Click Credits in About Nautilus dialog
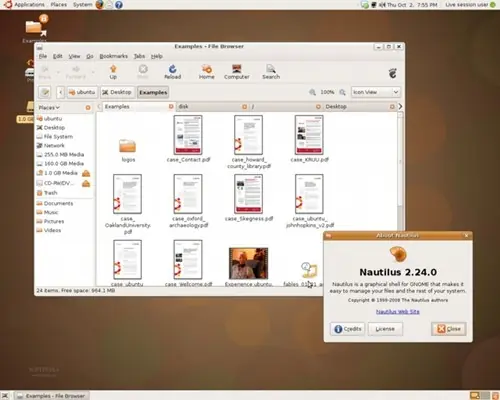Image resolution: width=500 pixels, height=400 pixels. pos(348,329)
